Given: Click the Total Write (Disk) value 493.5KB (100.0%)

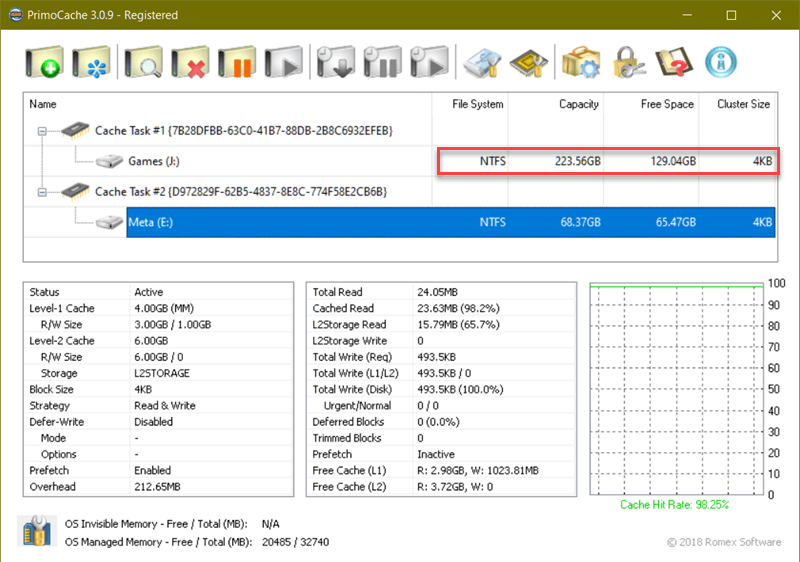Looking at the screenshot, I should (x=460, y=390).
